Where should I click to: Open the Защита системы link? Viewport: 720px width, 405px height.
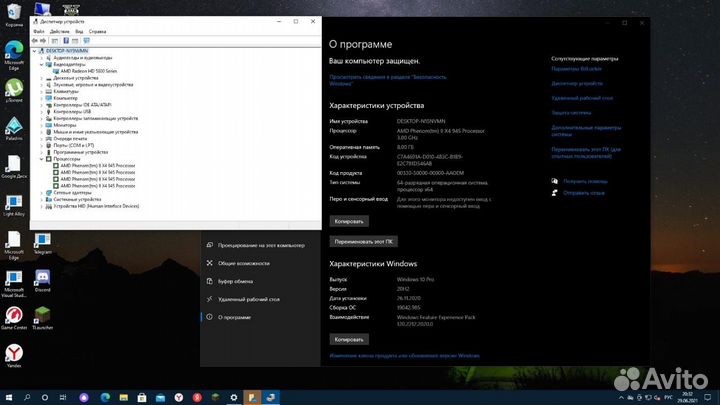click(x=571, y=112)
